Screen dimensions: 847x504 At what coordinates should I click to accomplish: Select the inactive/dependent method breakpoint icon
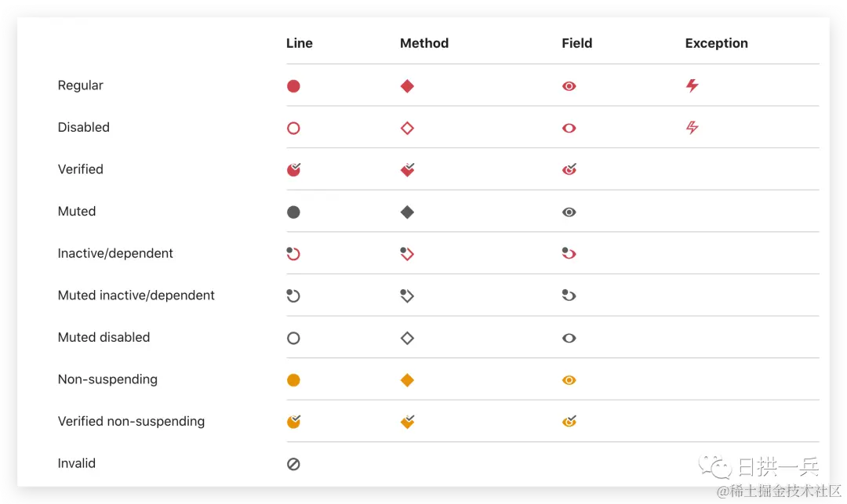coord(407,254)
